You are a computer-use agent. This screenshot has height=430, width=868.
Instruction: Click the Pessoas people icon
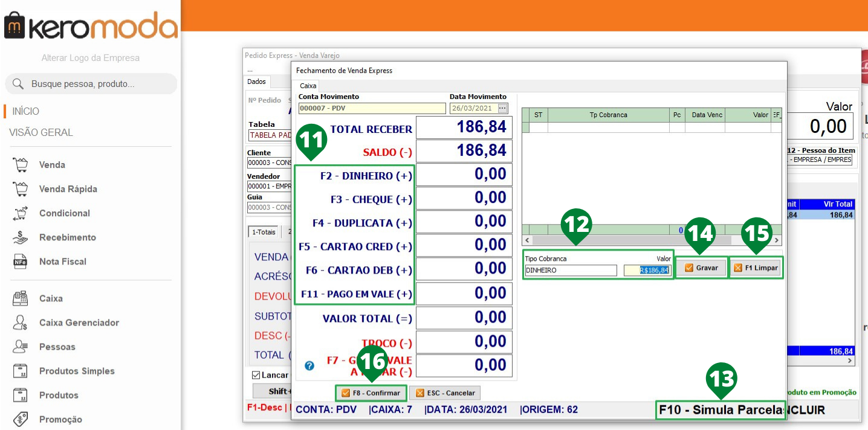tap(21, 347)
